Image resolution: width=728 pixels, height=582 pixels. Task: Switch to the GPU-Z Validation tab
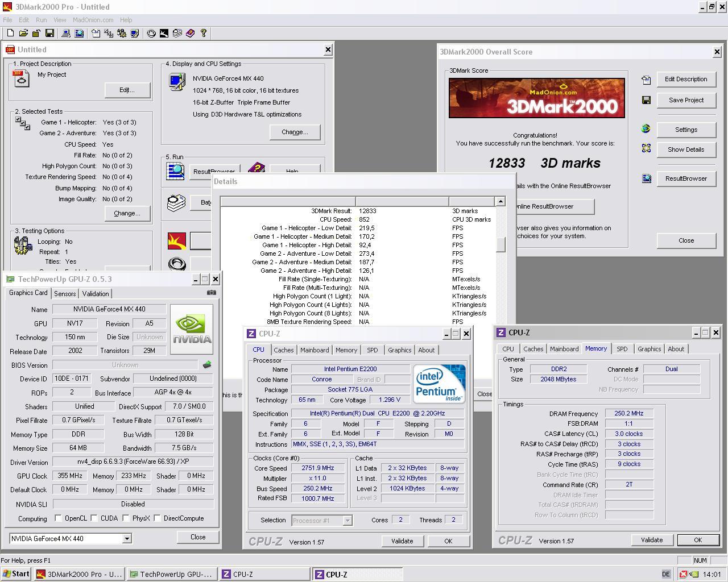pos(96,294)
